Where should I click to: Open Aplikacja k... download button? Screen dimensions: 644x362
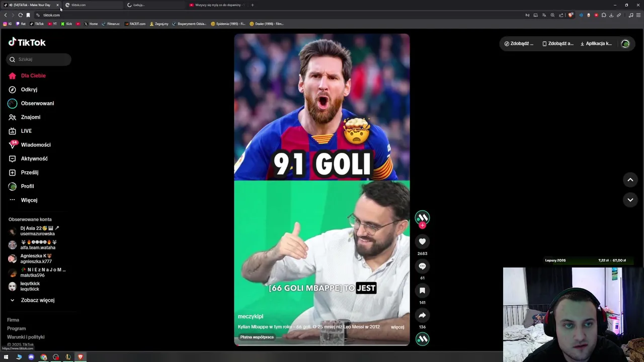point(596,44)
